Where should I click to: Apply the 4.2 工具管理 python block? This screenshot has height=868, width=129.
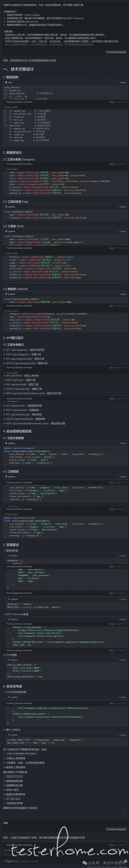pos(122,477)
